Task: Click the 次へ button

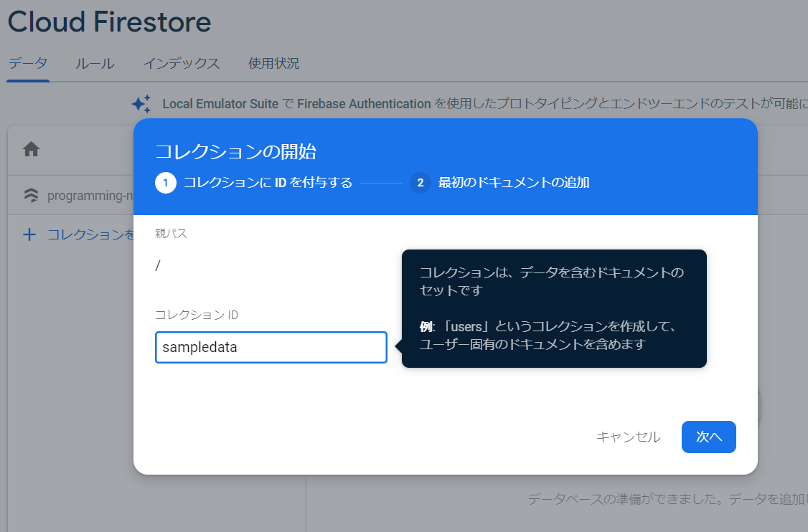Action: point(708,437)
